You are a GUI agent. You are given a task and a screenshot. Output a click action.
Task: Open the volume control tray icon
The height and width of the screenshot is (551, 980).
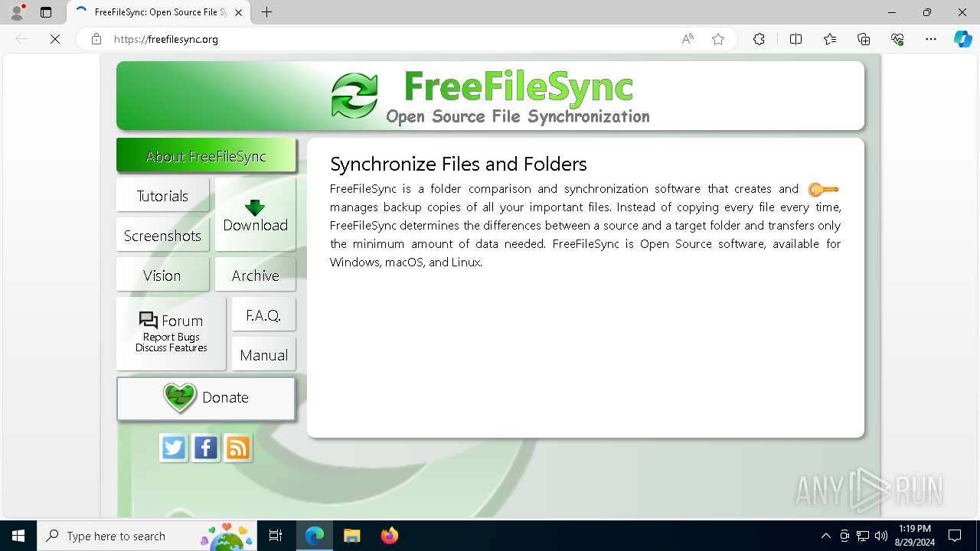[881, 536]
